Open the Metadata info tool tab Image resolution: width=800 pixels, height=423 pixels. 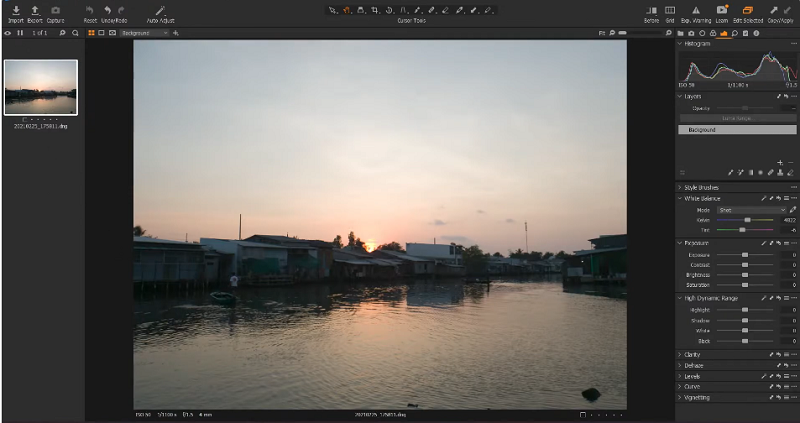756,33
